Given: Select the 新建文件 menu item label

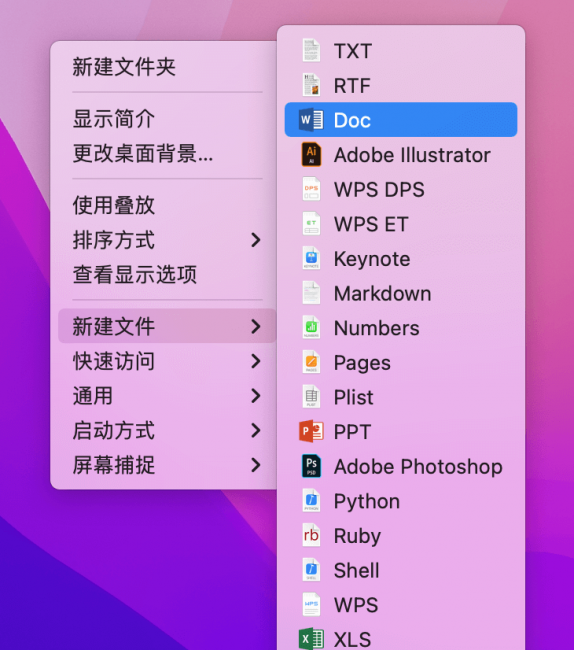Looking at the screenshot, I should [114, 326].
